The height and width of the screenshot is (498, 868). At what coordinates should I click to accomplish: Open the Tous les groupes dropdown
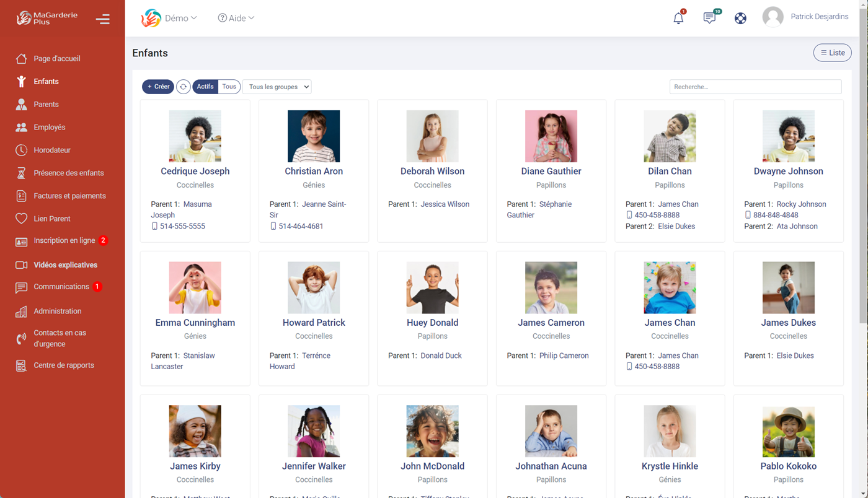click(x=277, y=87)
